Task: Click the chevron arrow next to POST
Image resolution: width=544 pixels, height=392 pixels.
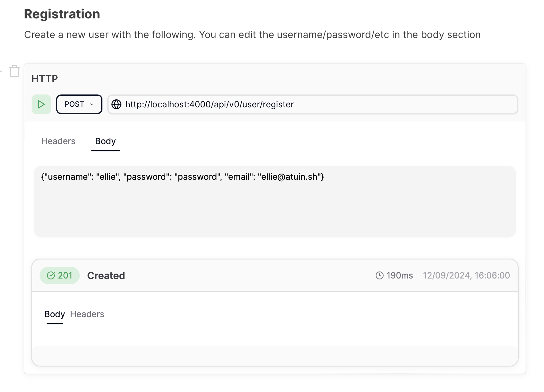Action: [92, 104]
